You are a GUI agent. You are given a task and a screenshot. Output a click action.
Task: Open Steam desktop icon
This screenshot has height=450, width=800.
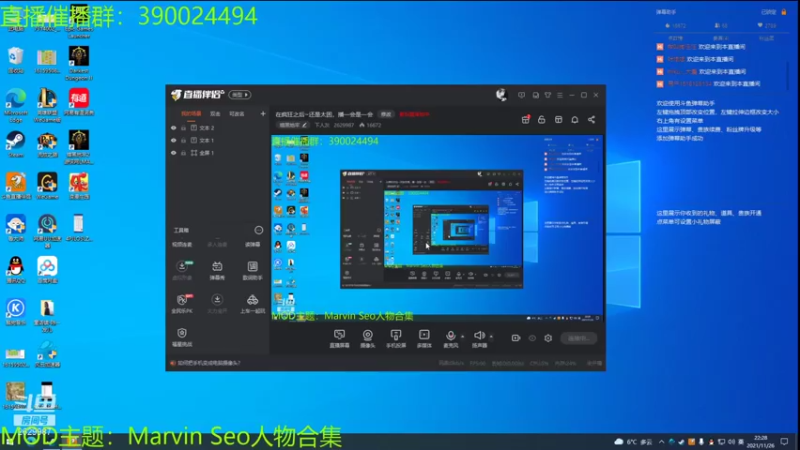click(16, 144)
